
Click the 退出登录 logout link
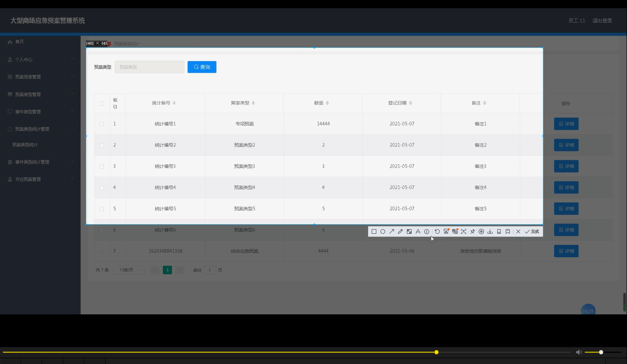tap(602, 21)
